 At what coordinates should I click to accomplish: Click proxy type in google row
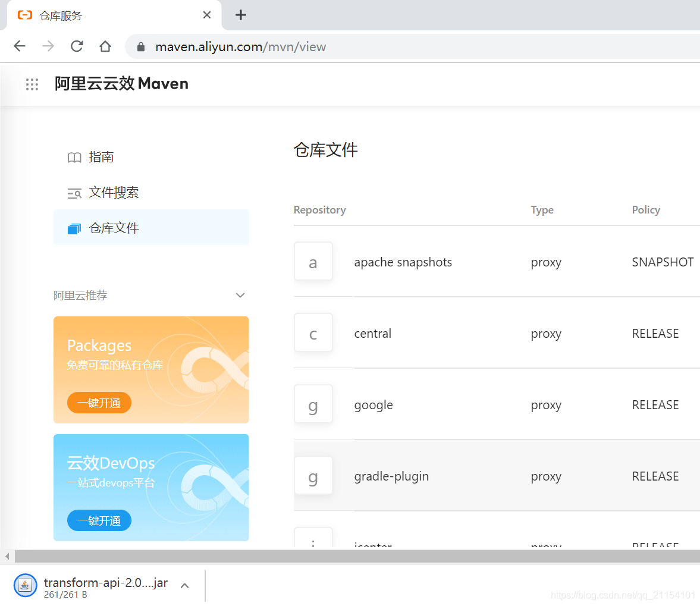pyautogui.click(x=546, y=405)
